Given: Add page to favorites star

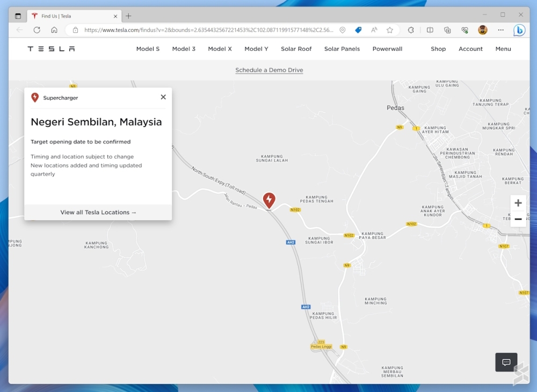Looking at the screenshot, I should 390,30.
